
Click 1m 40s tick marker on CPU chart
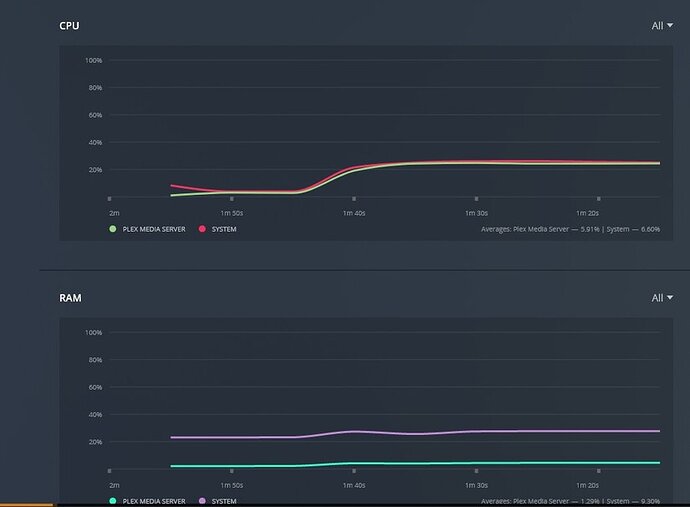[354, 199]
